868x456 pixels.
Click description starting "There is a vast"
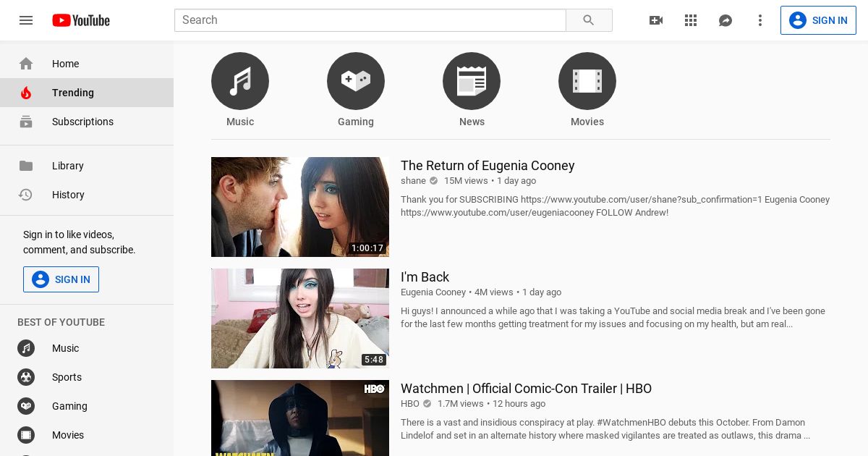(605, 429)
